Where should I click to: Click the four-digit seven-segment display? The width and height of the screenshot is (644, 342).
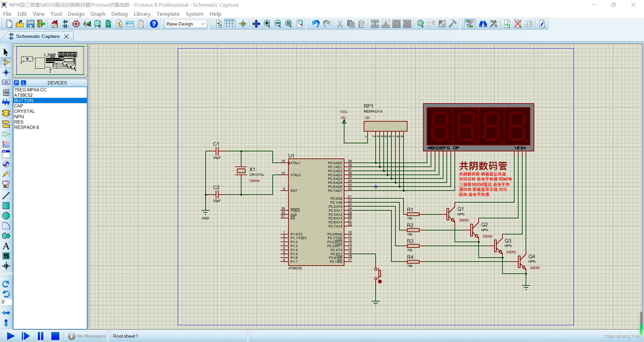(x=478, y=127)
